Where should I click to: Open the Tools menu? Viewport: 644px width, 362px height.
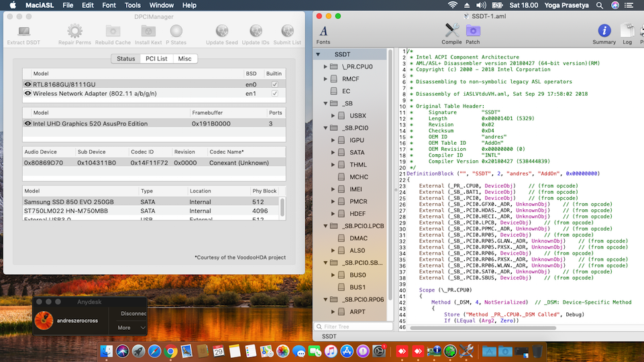point(133,5)
